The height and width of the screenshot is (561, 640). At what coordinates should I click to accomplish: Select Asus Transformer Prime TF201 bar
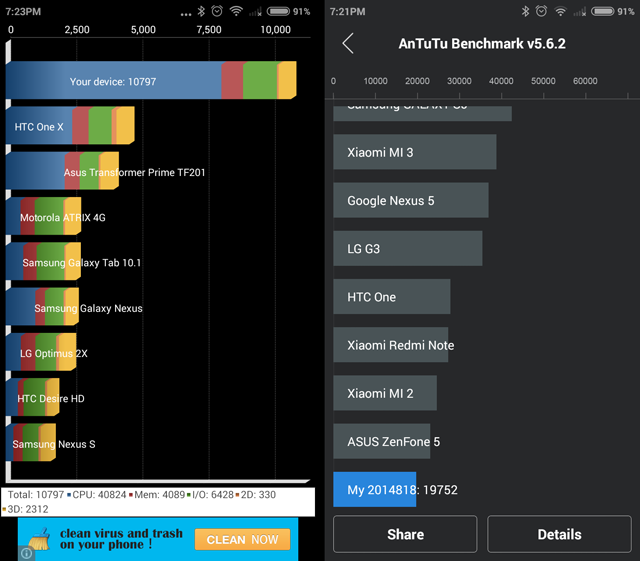click(62, 171)
